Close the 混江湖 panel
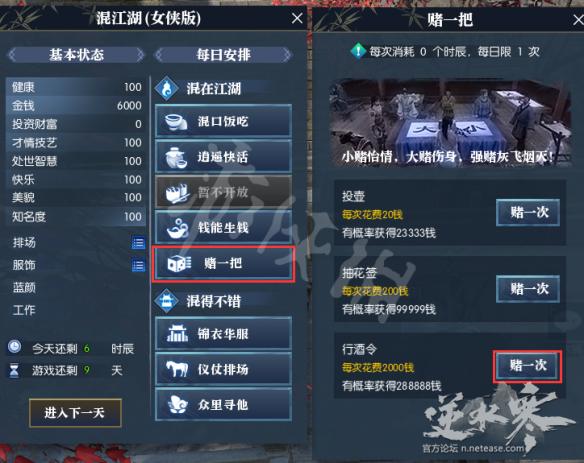 [x=297, y=18]
